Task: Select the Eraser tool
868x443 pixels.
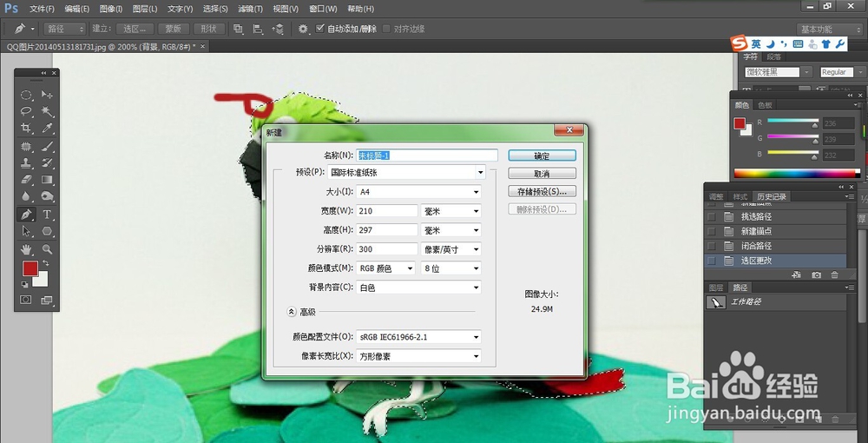Action: (x=26, y=180)
